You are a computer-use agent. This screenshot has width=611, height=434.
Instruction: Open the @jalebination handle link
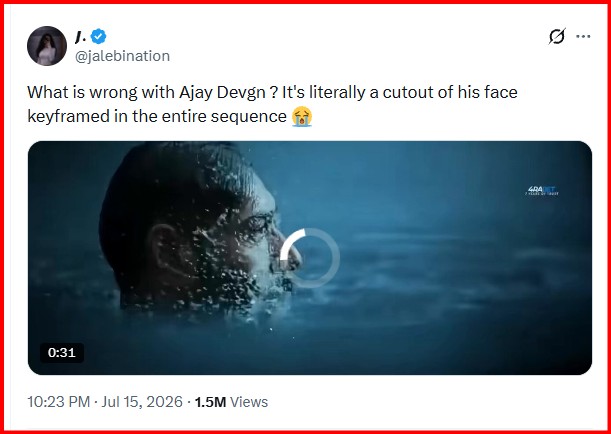[x=122, y=56]
